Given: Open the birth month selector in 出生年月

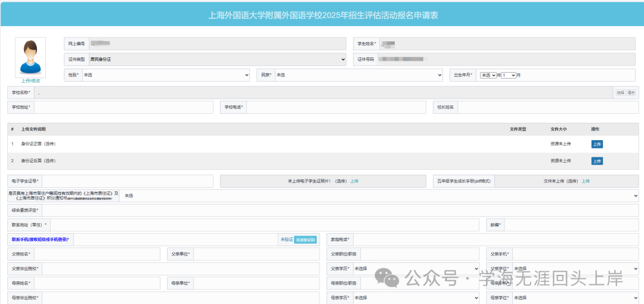Looking at the screenshot, I should point(509,75).
